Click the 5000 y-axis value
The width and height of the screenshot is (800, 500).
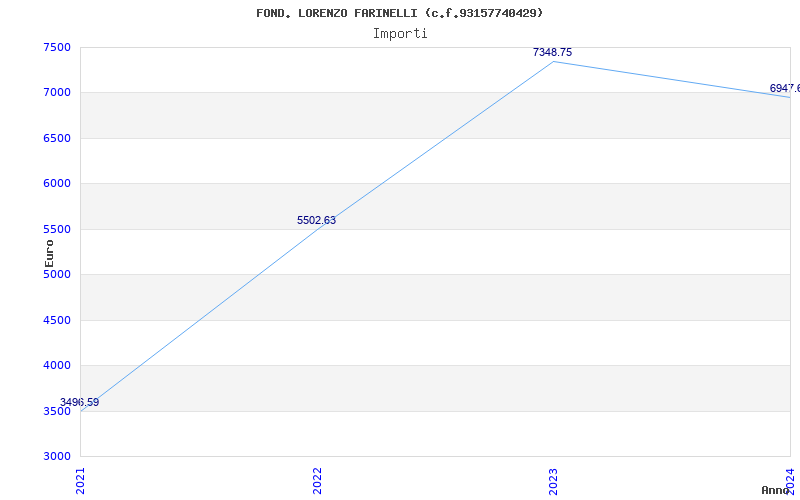[x=57, y=274]
